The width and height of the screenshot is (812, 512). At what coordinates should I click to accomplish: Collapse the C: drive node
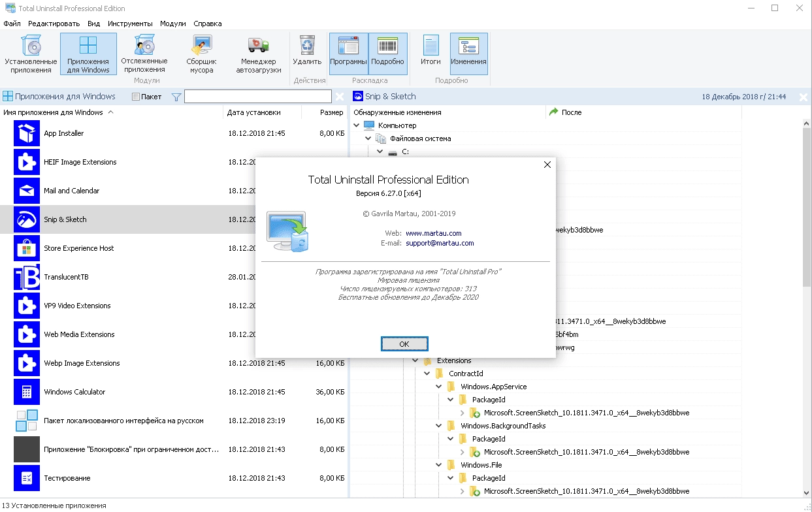(380, 152)
